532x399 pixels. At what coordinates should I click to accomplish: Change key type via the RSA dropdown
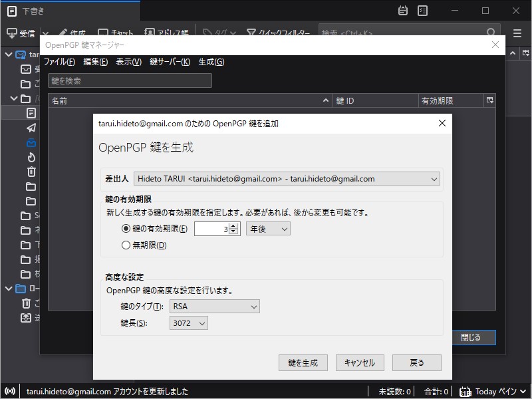pyautogui.click(x=214, y=306)
